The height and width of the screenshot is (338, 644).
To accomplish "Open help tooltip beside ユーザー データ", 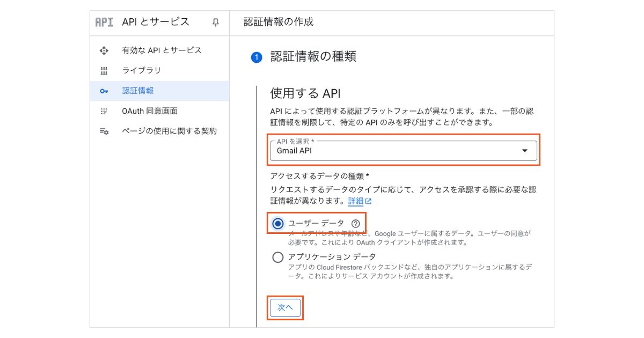I will pyautogui.click(x=355, y=224).
